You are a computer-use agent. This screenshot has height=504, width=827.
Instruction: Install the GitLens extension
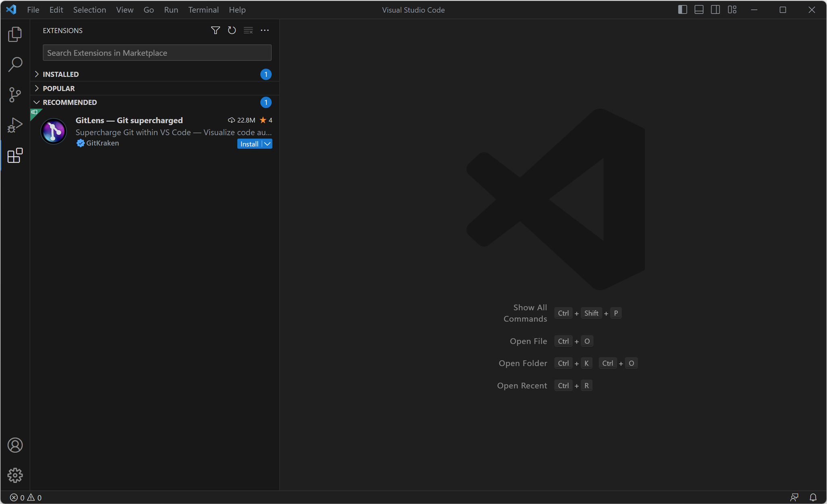[x=249, y=144]
